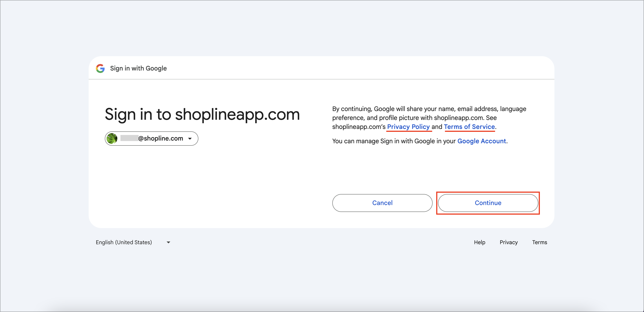The width and height of the screenshot is (644, 312).
Task: Click the Google G logo
Action: (x=100, y=68)
